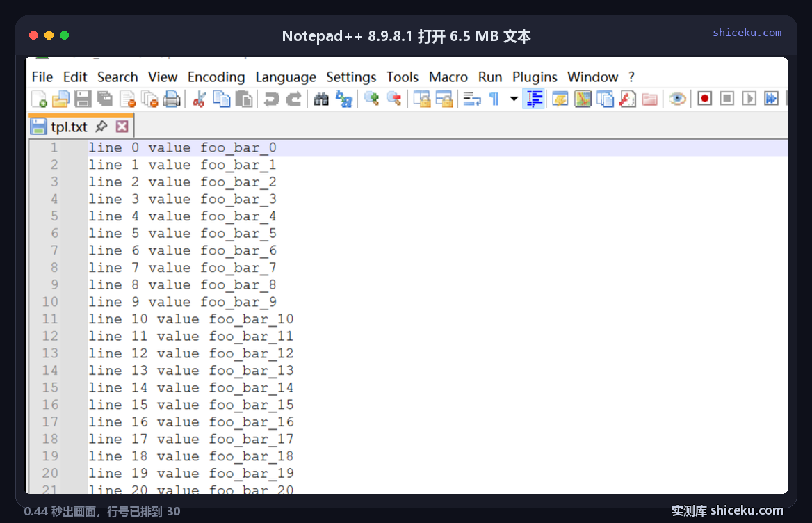This screenshot has width=812, height=523.
Task: Open the Settings menu
Action: [x=351, y=77]
